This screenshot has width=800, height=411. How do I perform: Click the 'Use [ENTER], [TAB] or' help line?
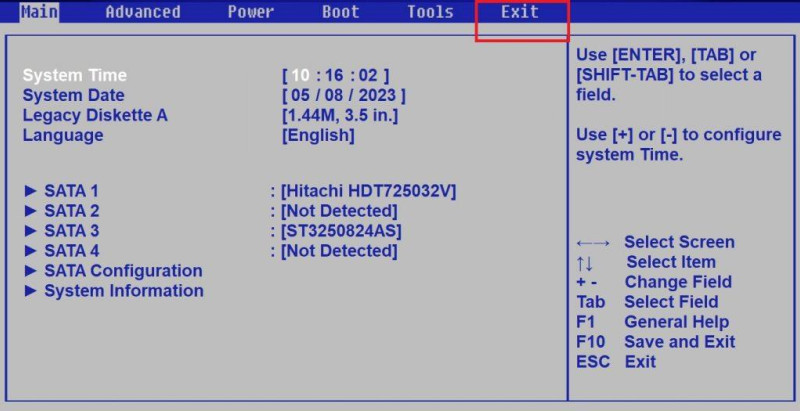pyautogui.click(x=666, y=55)
